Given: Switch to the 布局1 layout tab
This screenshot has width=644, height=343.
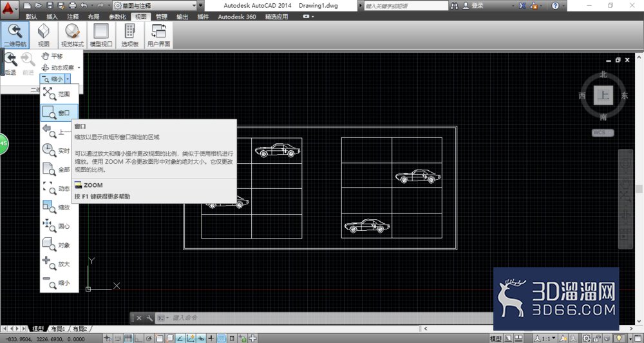Looking at the screenshot, I should tap(58, 329).
